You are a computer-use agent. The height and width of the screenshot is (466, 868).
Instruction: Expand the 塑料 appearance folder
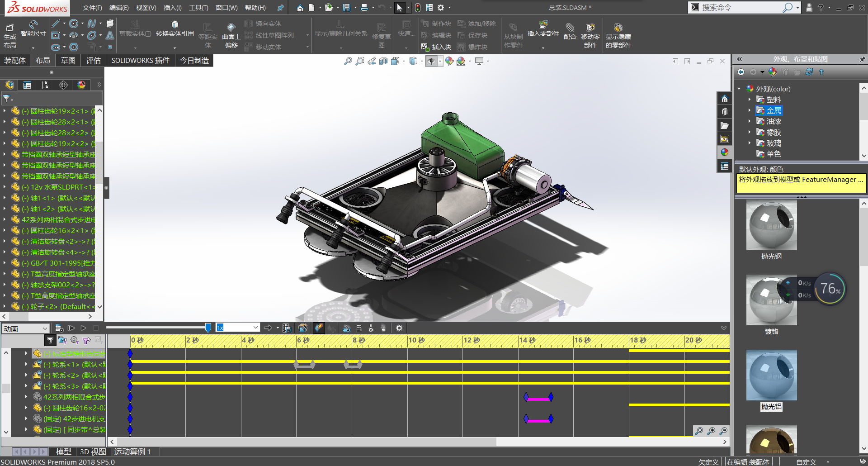[749, 100]
